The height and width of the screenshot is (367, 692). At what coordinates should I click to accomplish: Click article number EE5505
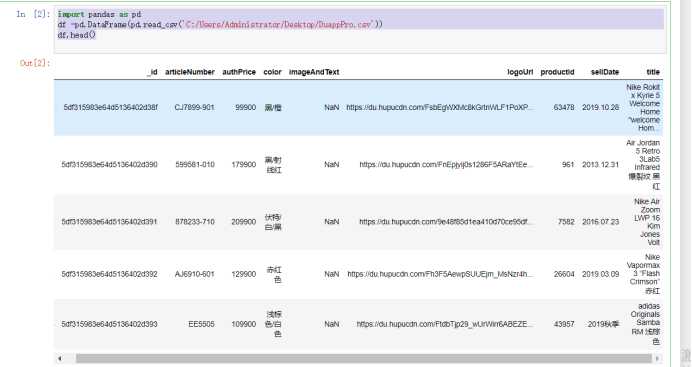(201, 324)
